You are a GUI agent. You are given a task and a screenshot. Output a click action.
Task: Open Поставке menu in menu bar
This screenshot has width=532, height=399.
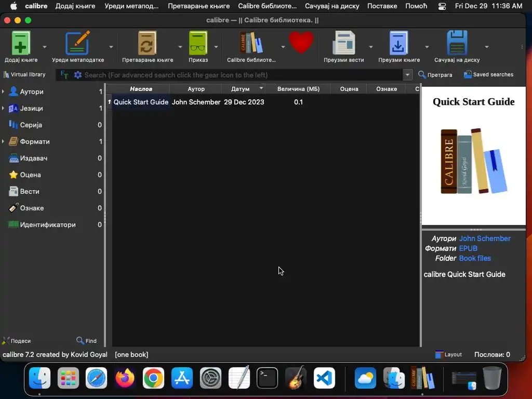pyautogui.click(x=382, y=6)
